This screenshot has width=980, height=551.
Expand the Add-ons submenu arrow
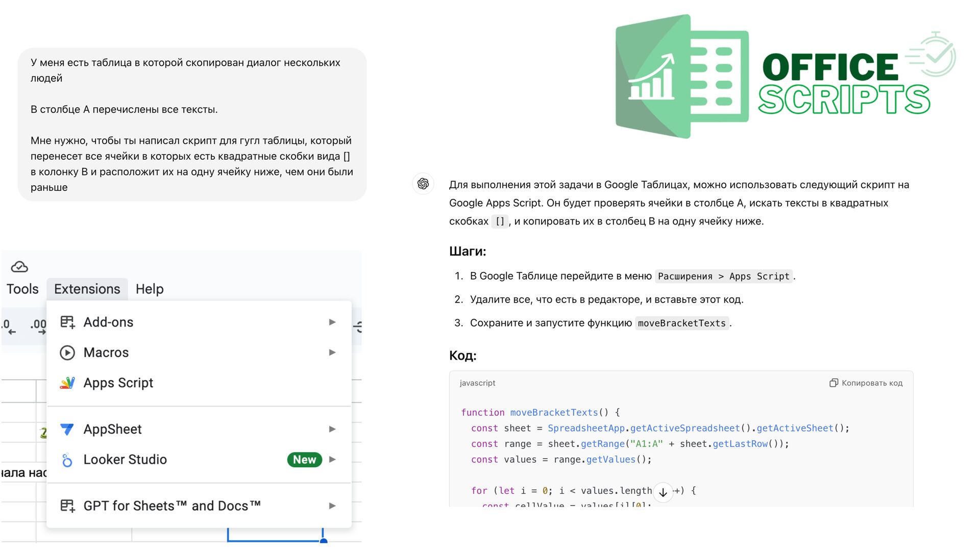(332, 322)
